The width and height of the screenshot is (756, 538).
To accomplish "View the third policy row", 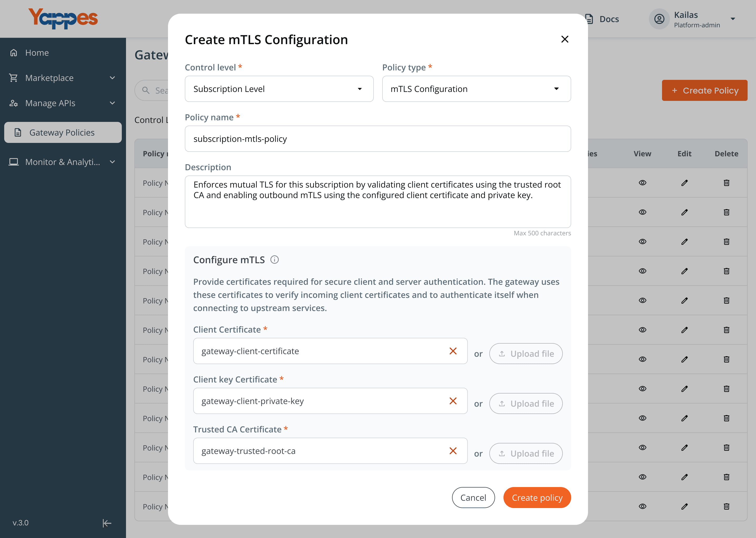I will click(642, 241).
